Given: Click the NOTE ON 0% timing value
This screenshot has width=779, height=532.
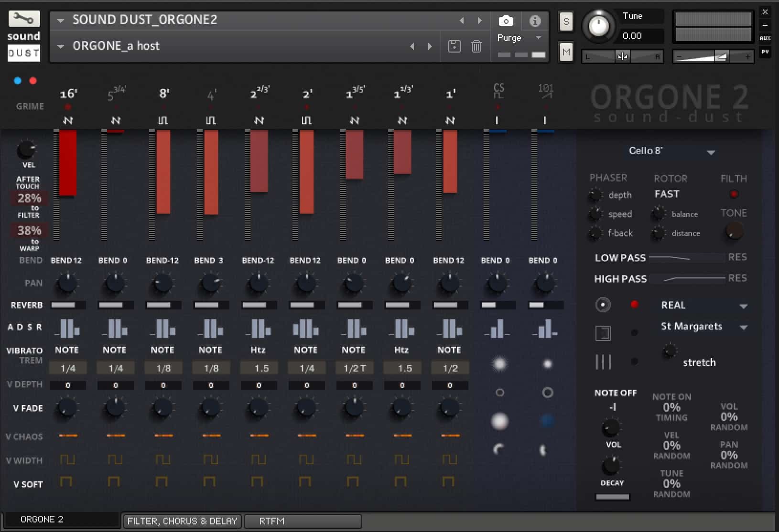Looking at the screenshot, I should (671, 407).
